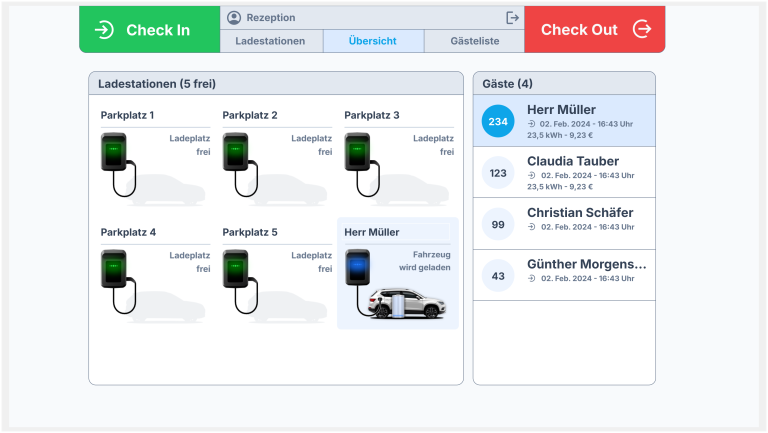The height and width of the screenshot is (433, 768).
Task: Select room badge 123 of Claudia Tauber
Action: [498, 173]
